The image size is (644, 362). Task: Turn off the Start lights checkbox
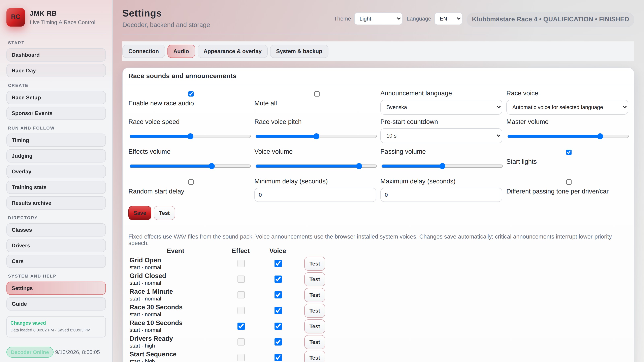point(569,152)
